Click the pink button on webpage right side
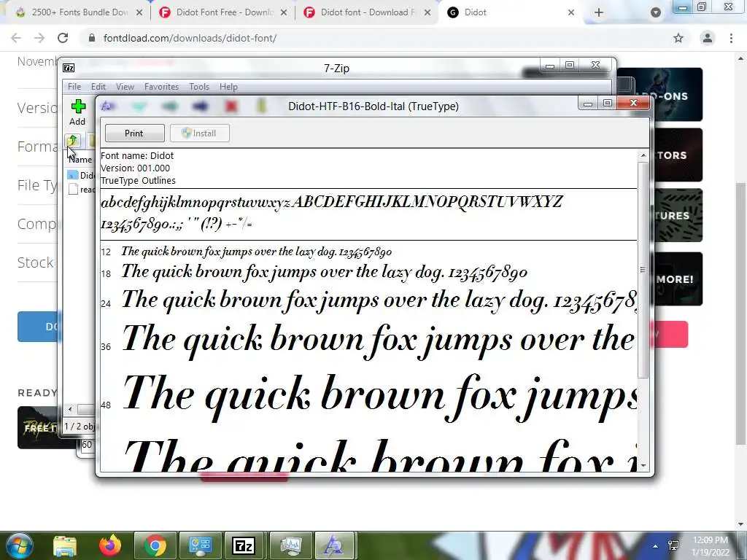The height and width of the screenshot is (560, 747). (x=671, y=334)
